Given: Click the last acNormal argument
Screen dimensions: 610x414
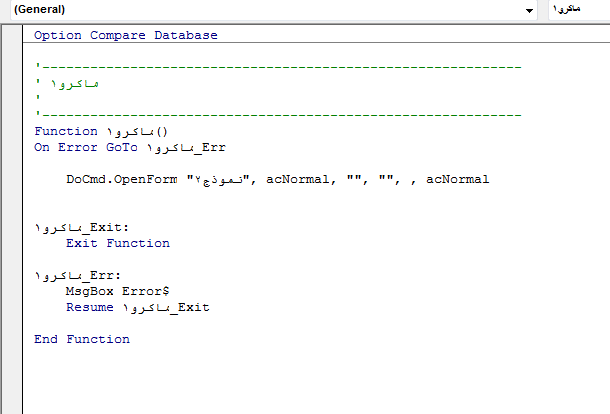Looking at the screenshot, I should [x=458, y=179].
